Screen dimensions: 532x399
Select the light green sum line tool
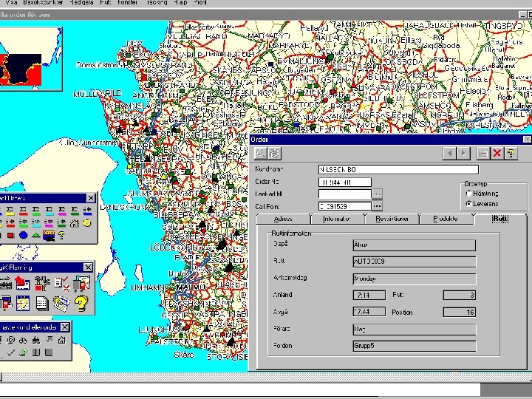36,211
